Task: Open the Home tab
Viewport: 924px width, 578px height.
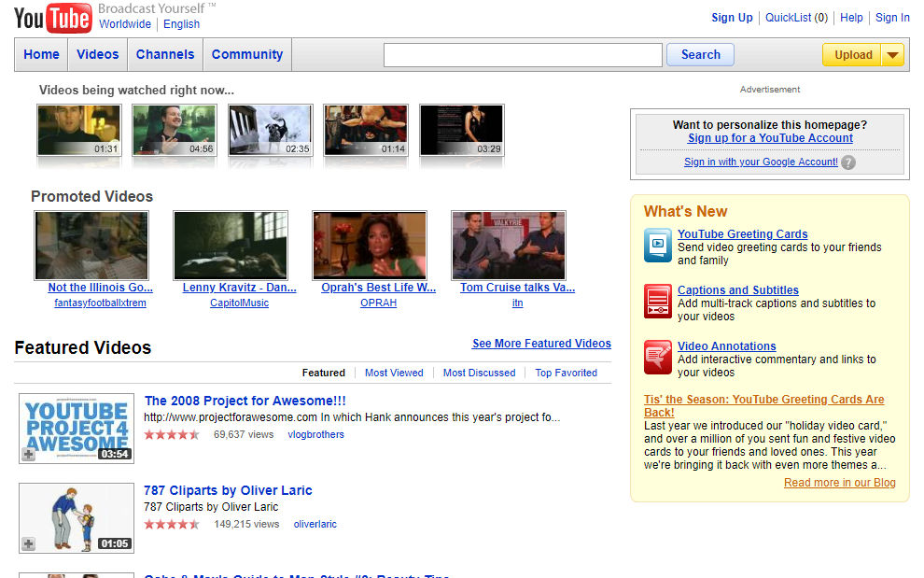Action: [x=41, y=54]
